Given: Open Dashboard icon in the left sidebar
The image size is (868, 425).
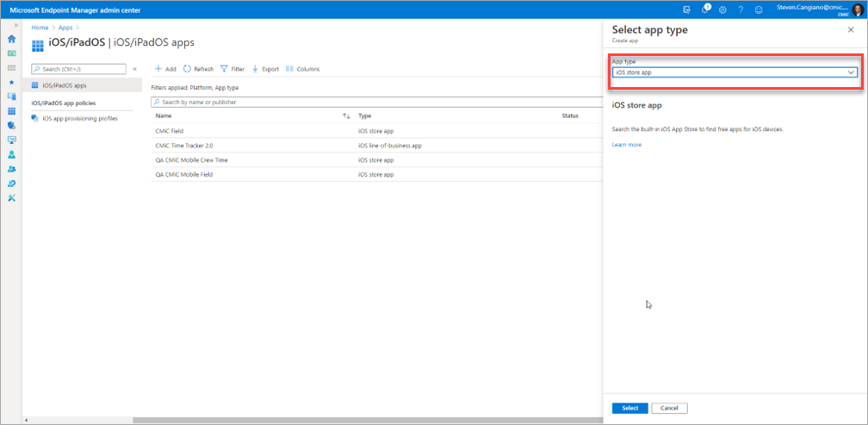Looking at the screenshot, I should point(11,53).
